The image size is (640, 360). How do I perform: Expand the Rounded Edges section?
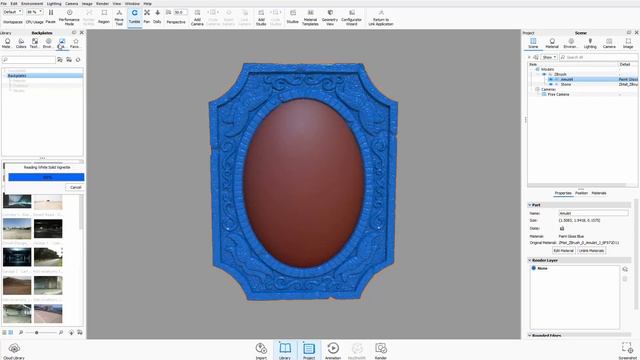pyautogui.click(x=530, y=336)
